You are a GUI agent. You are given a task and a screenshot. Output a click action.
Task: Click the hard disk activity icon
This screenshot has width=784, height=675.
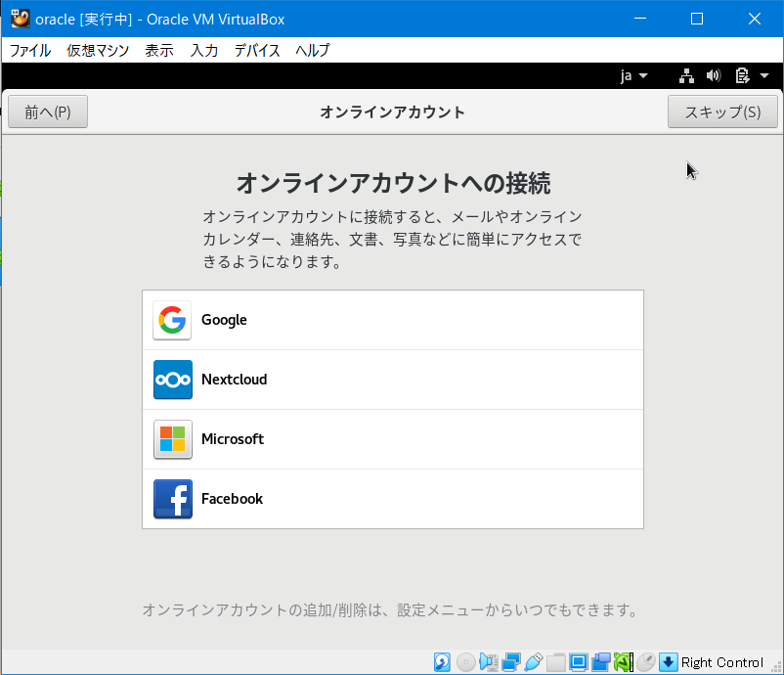pyautogui.click(x=441, y=661)
